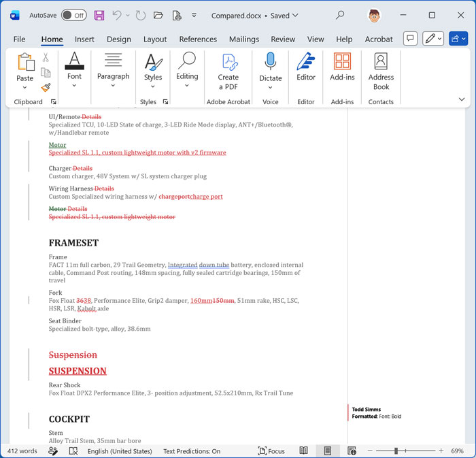Activate the Format Painter brush

[x=46, y=88]
